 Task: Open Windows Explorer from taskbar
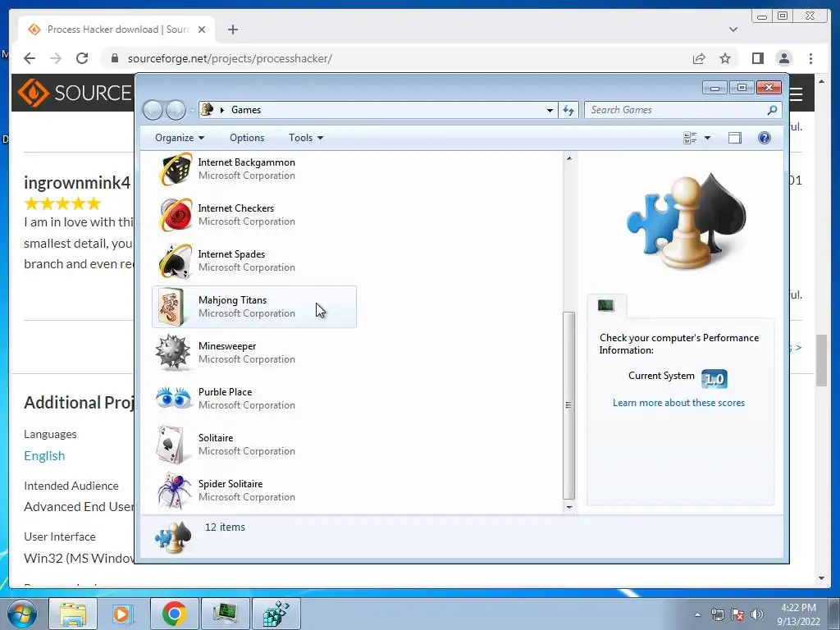click(x=73, y=614)
